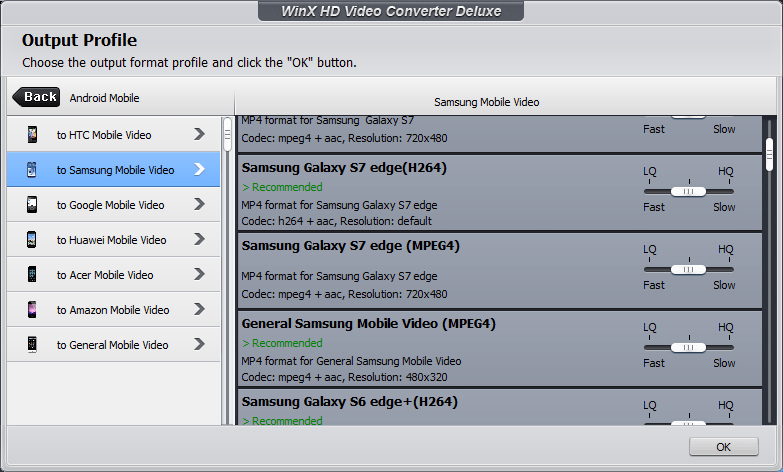The image size is (783, 472).
Task: Click the Huawei phone icon
Action: 32,239
